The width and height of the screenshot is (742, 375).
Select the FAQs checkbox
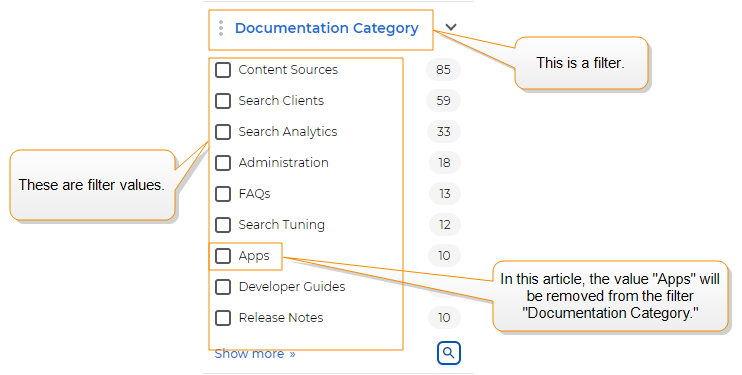tap(223, 194)
